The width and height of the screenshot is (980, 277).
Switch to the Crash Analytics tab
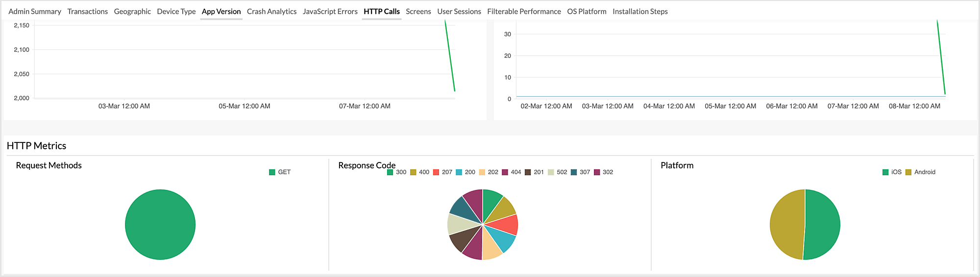point(271,11)
